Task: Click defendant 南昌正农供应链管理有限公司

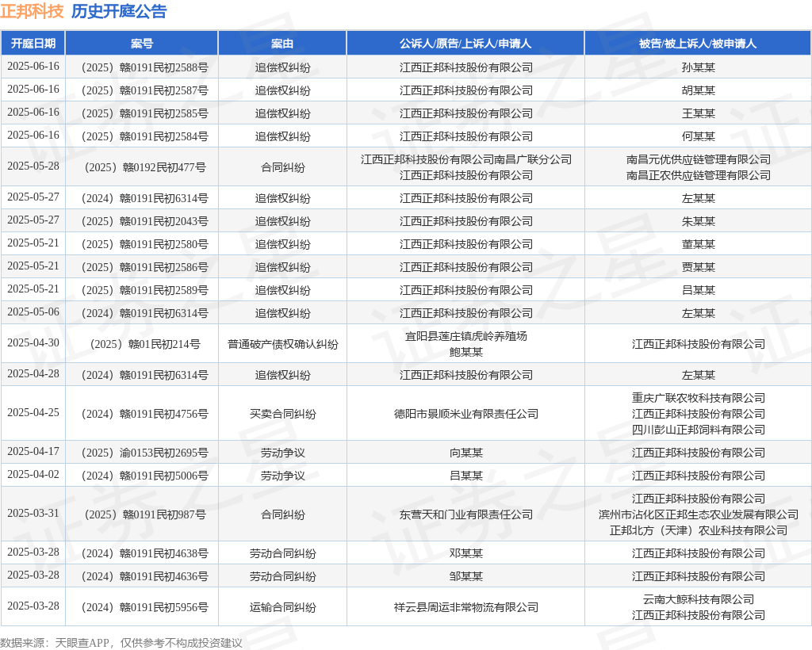Action: tap(698, 175)
